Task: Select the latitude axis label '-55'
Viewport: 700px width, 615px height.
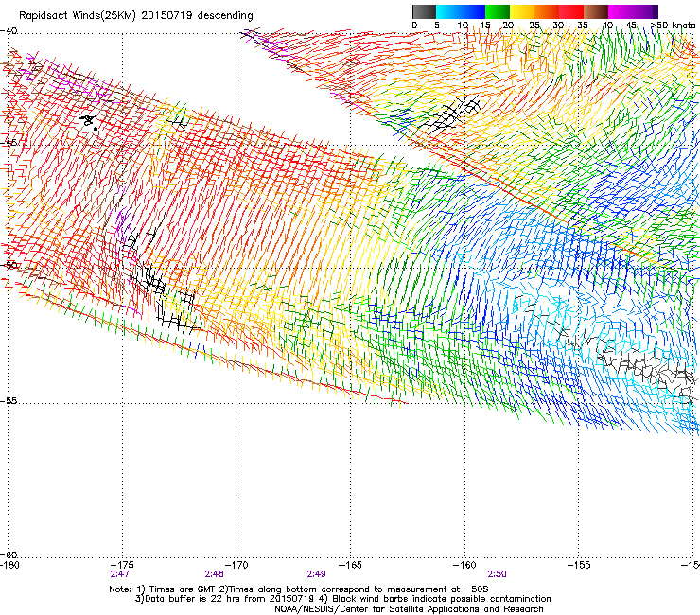Action: click(x=9, y=401)
